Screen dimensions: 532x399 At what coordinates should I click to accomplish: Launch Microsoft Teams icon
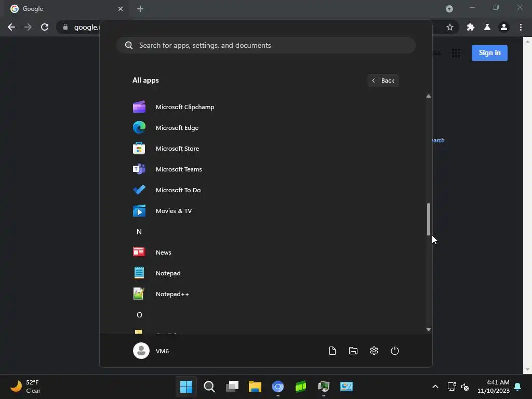(139, 169)
